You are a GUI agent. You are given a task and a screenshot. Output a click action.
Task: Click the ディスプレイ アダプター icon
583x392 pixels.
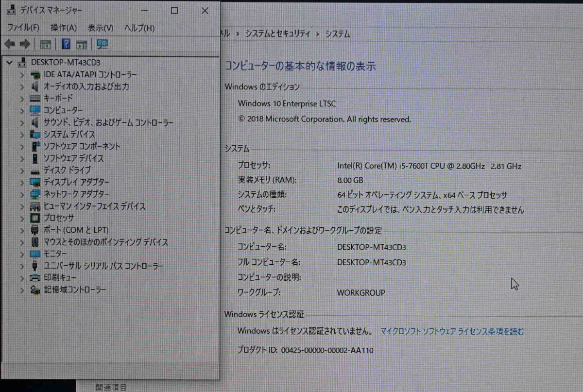(x=35, y=182)
